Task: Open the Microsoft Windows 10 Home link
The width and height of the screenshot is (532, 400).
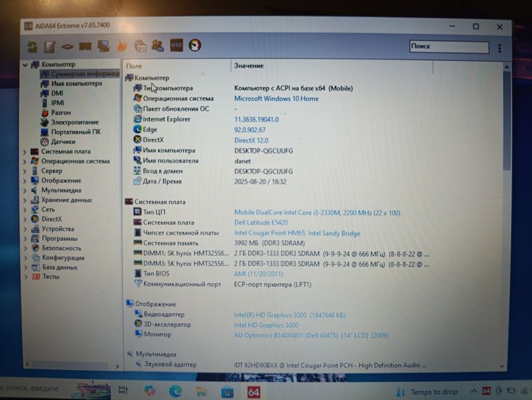Action: click(276, 98)
